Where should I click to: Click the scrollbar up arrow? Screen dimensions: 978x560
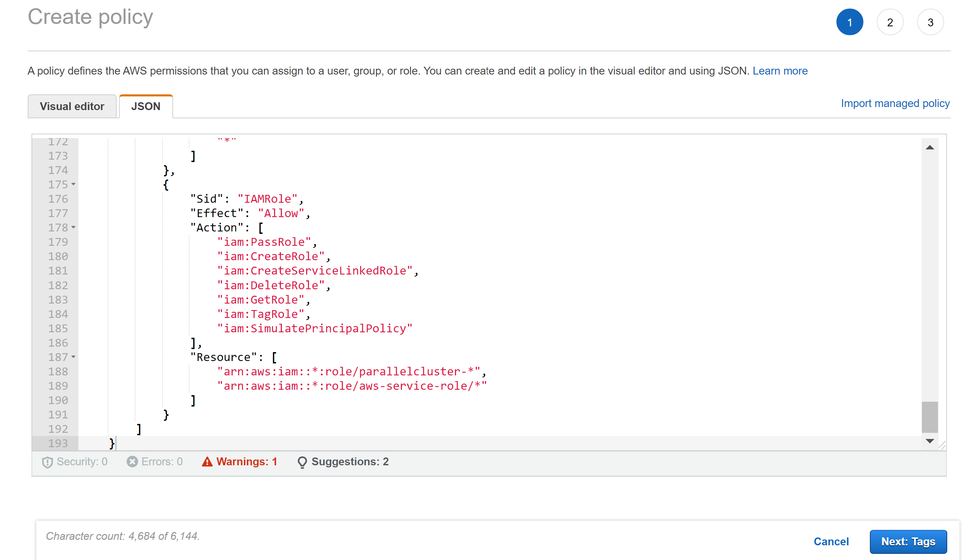coord(930,147)
